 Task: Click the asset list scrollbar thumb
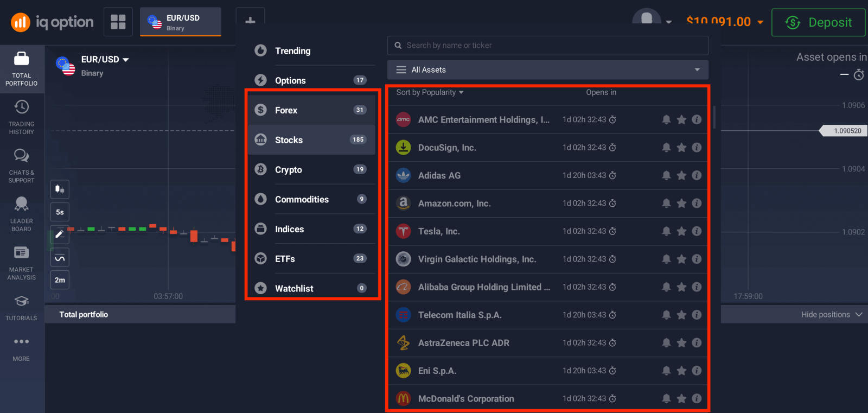click(714, 117)
